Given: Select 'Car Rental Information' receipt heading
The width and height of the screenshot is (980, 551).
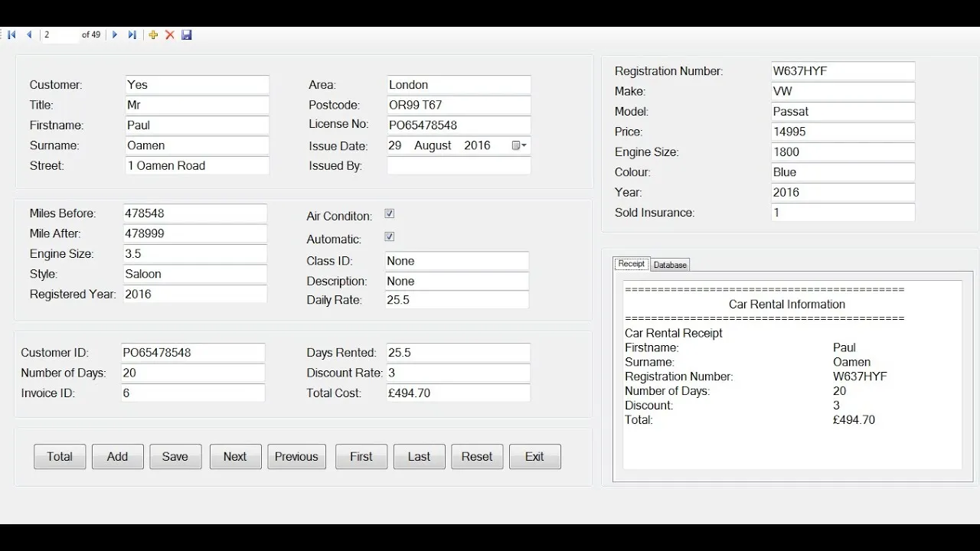Looking at the screenshot, I should click(x=787, y=305).
